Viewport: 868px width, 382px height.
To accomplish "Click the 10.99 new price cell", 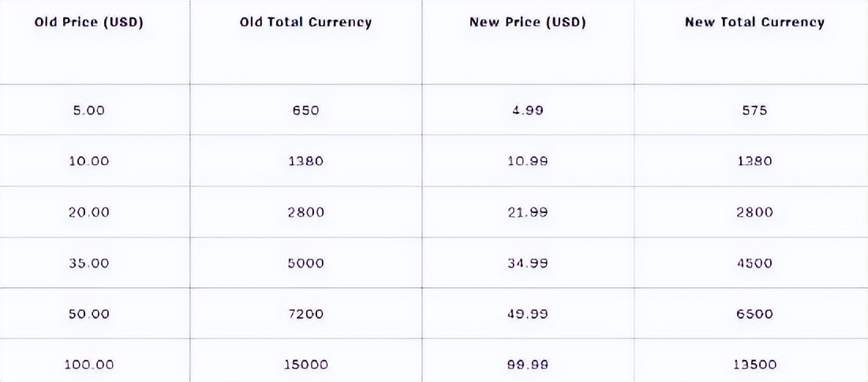I will 528,161.
